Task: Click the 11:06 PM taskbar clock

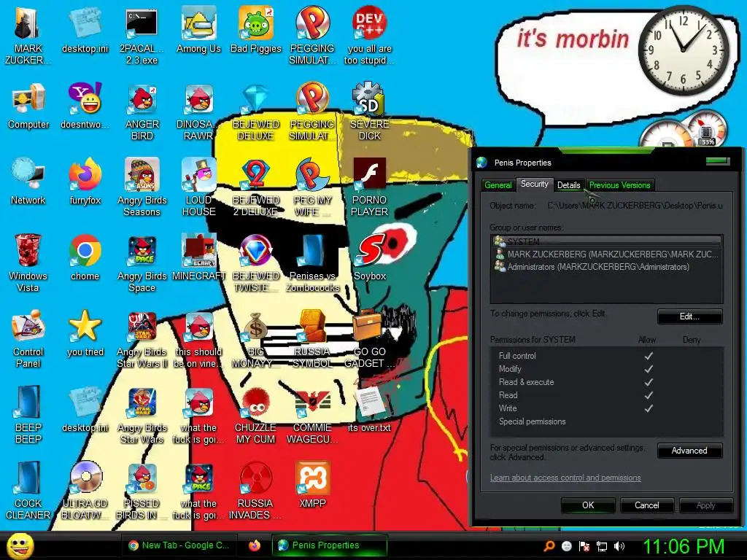Action: (x=683, y=546)
